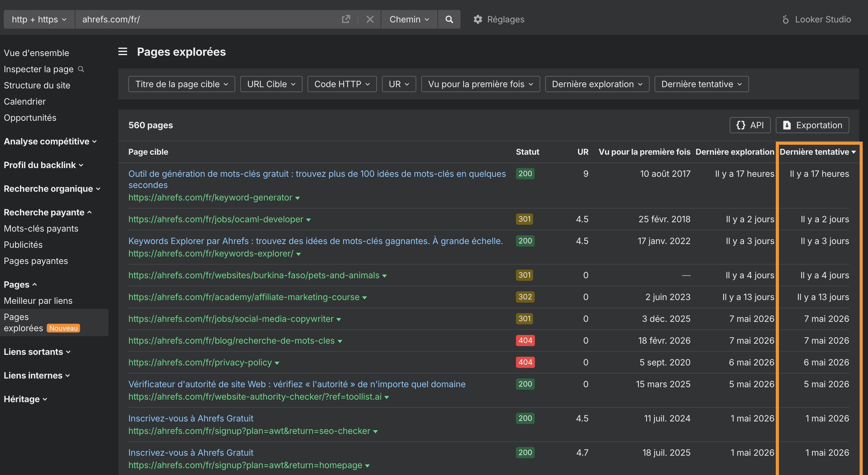Open affiliate-marketing-course URL caret menu

(365, 298)
